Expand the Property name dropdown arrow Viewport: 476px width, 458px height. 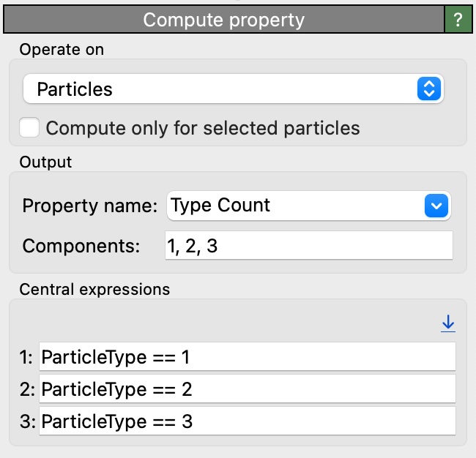[x=436, y=206]
